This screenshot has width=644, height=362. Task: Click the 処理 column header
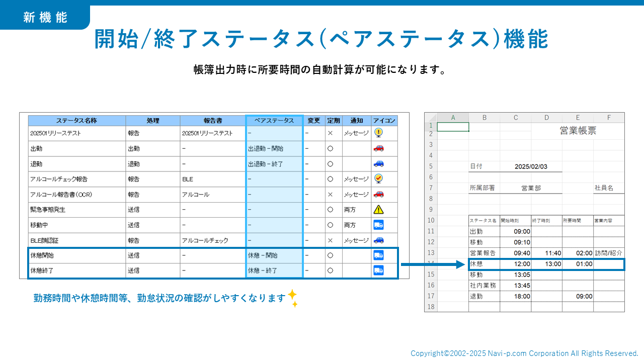(x=153, y=121)
